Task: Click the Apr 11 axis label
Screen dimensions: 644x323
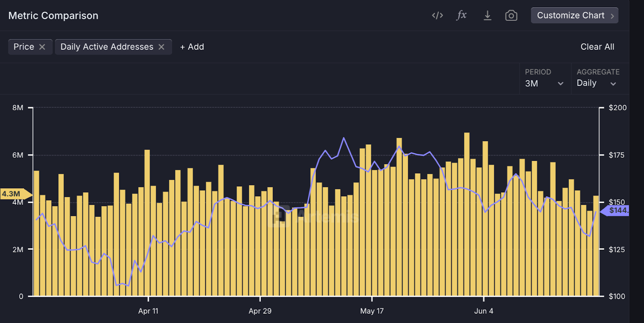Action: pos(148,311)
